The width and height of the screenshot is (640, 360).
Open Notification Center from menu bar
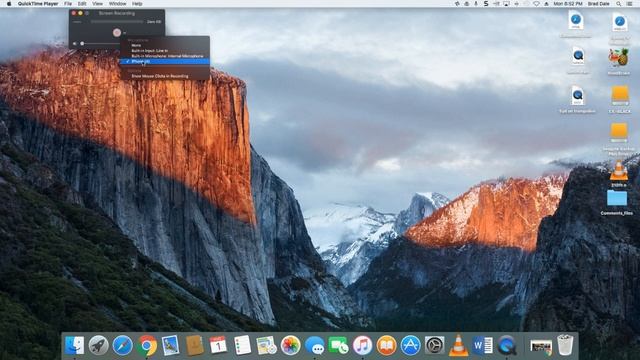click(630, 4)
